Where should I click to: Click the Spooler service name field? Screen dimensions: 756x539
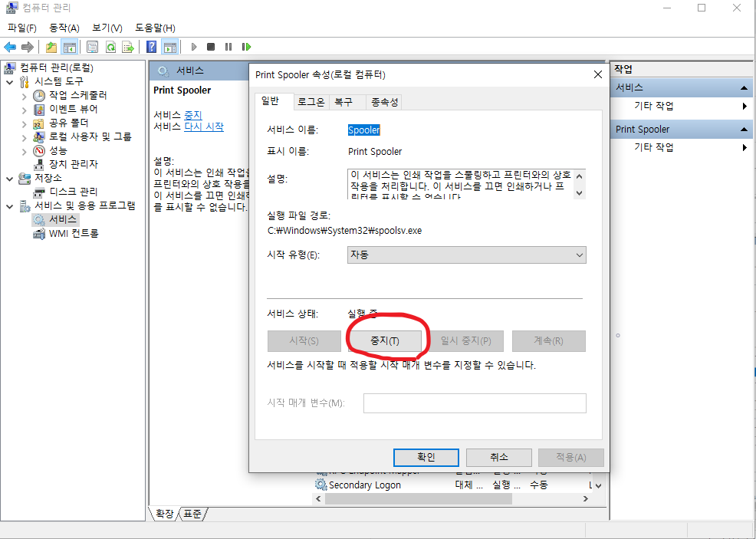click(x=364, y=130)
